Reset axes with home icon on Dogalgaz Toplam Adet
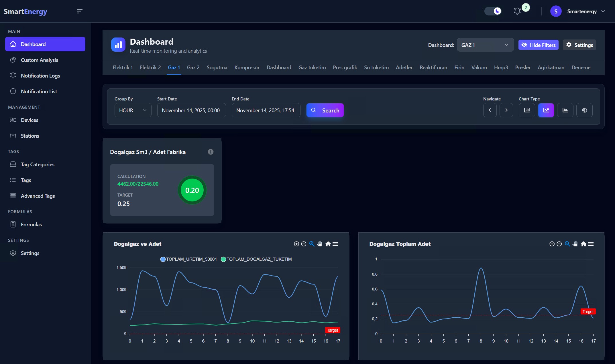Screen dimensions: 615x364 click(583, 244)
